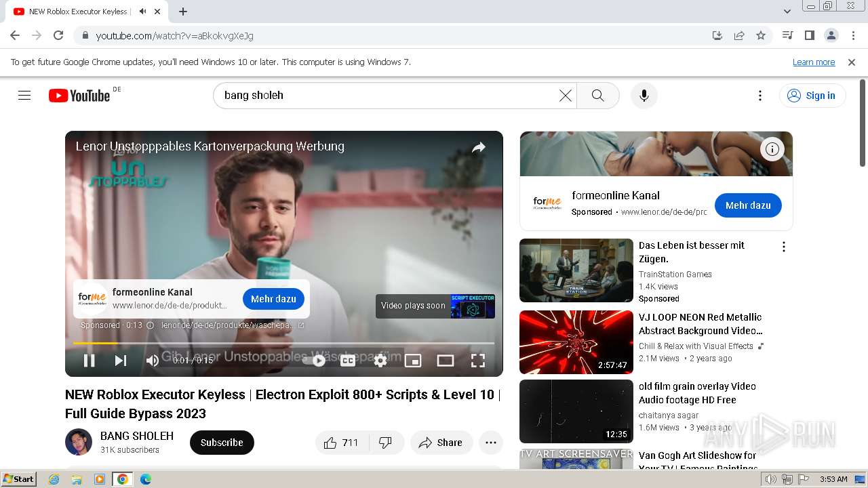Open the player settings gear

tap(380, 361)
